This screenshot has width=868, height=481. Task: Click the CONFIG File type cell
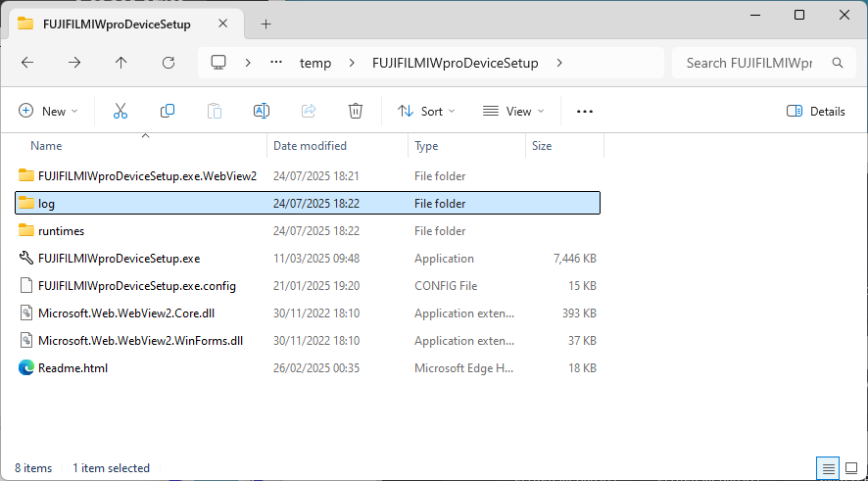(x=446, y=286)
